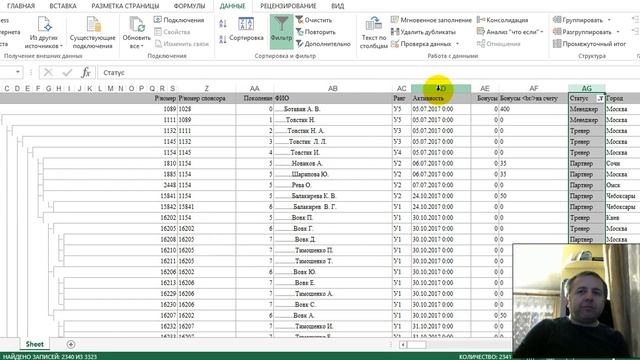Click cell with name Ботвин А. В.
Viewport: 640px width, 360px height.
333,109
